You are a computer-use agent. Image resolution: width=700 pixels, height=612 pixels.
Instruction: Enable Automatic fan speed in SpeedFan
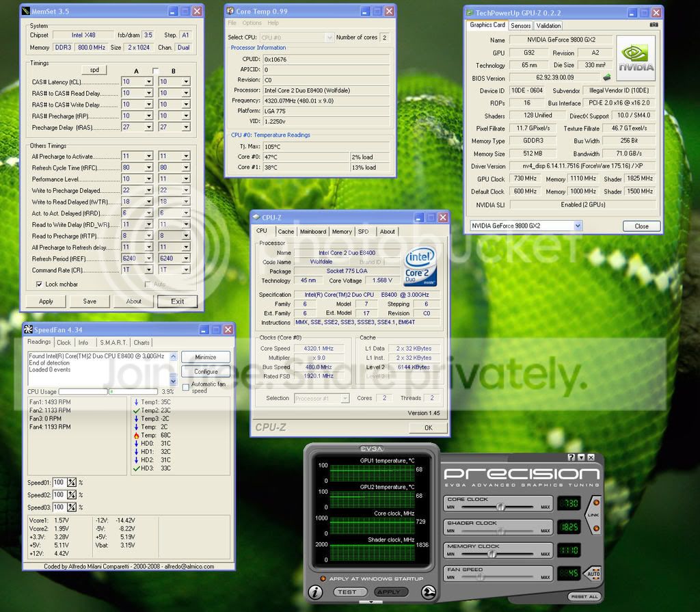pos(186,387)
